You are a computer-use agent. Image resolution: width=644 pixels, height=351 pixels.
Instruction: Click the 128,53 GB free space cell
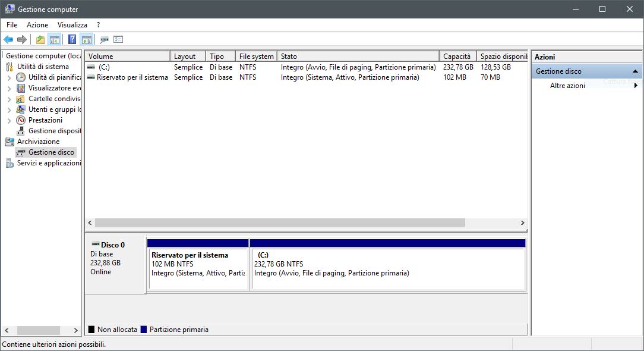click(x=495, y=67)
